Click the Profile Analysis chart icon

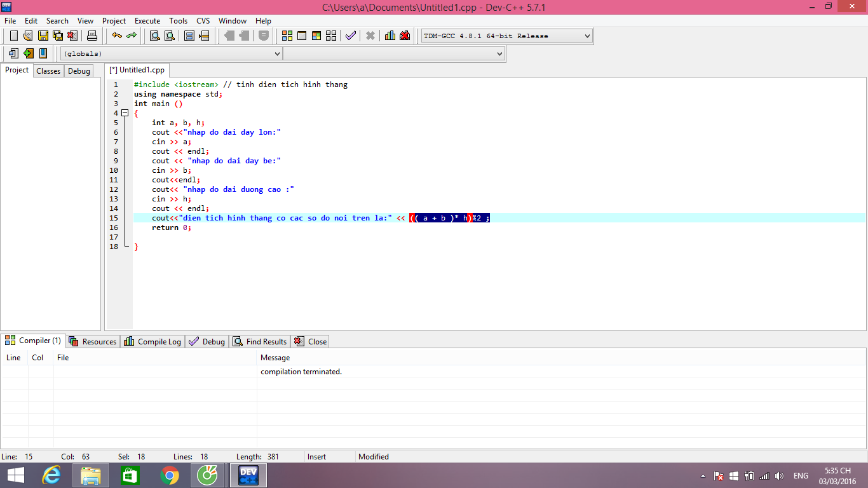click(x=390, y=36)
